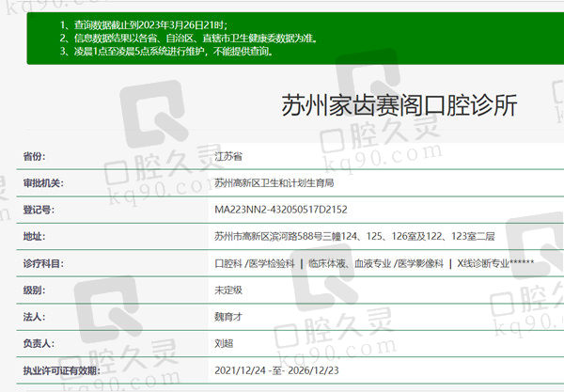Select the notice line 凌晨1点至凌晨5点系统进行维护
The width and height of the screenshot is (564, 392).
(x=166, y=51)
